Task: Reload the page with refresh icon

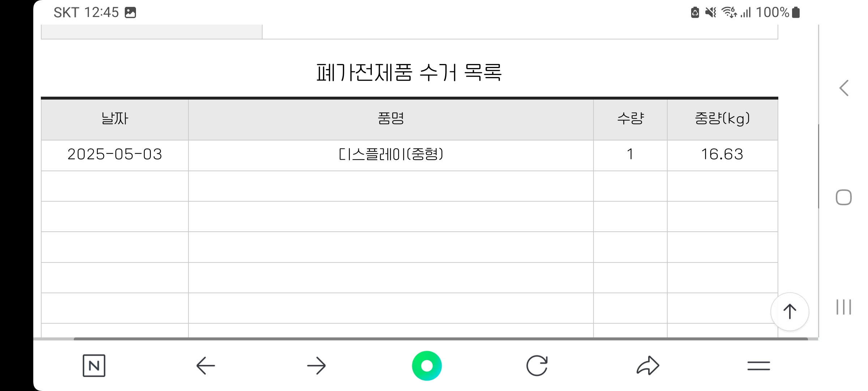Action: point(537,366)
